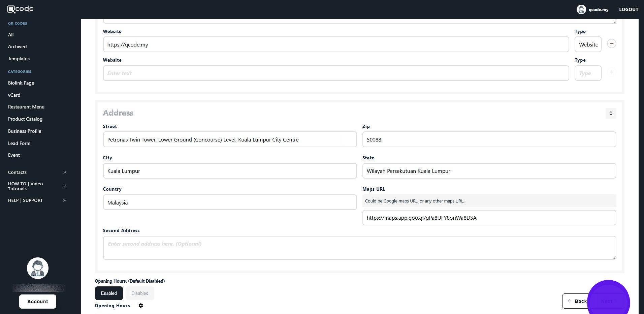Click the Account button
This screenshot has height=314, width=644.
(38, 302)
